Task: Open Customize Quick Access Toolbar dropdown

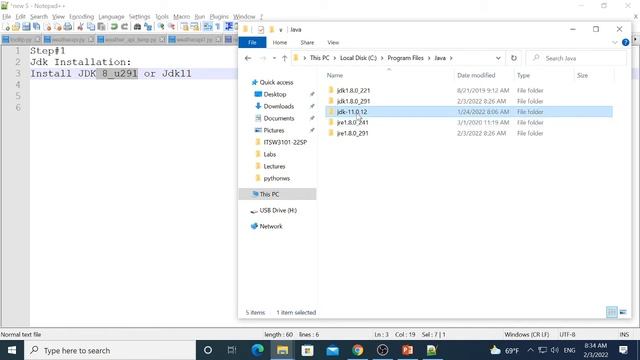Action: click(280, 30)
